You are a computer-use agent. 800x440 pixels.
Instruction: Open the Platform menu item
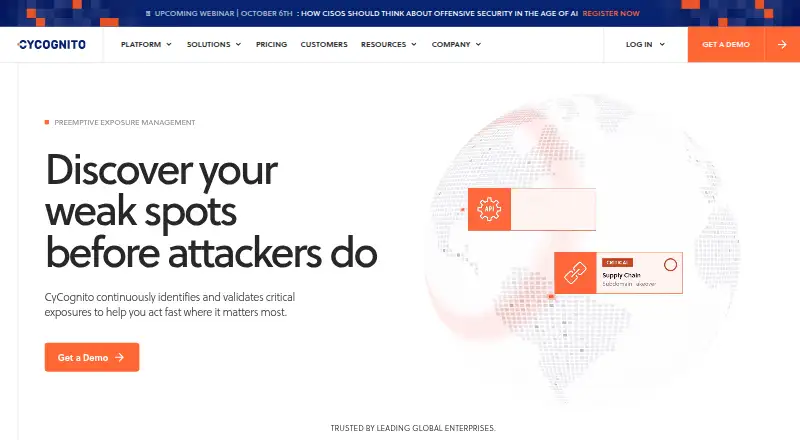pyautogui.click(x=141, y=44)
